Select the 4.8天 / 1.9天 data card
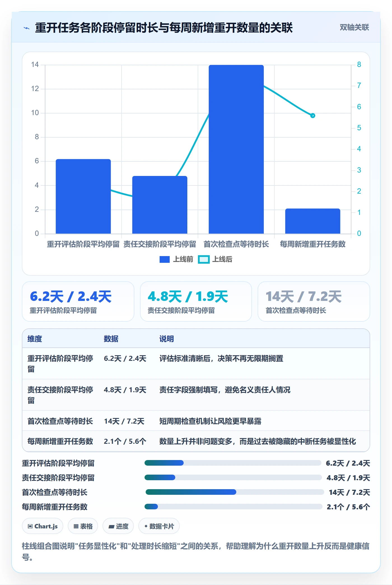392x585 pixels. coord(196,301)
